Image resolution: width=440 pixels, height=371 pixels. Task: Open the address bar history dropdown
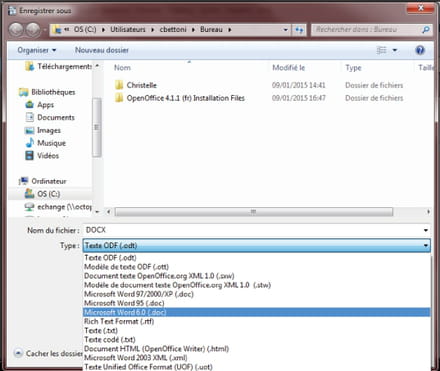tap(285, 30)
